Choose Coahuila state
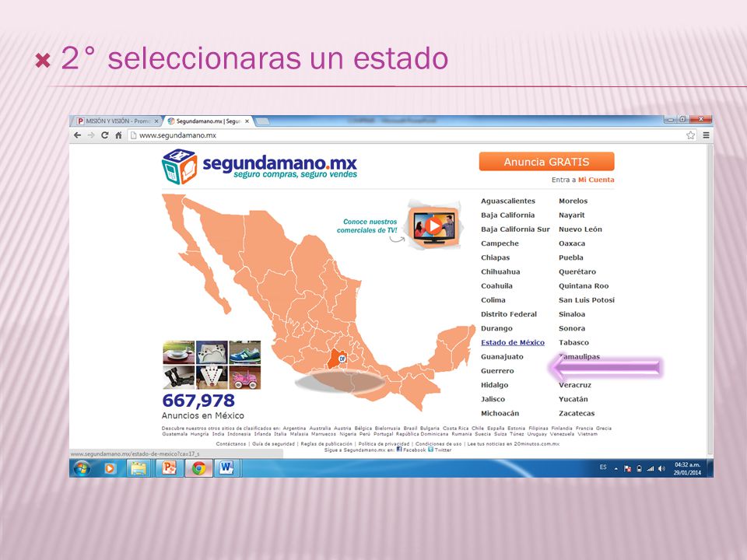Viewport: 747px width, 560px height. click(x=496, y=286)
